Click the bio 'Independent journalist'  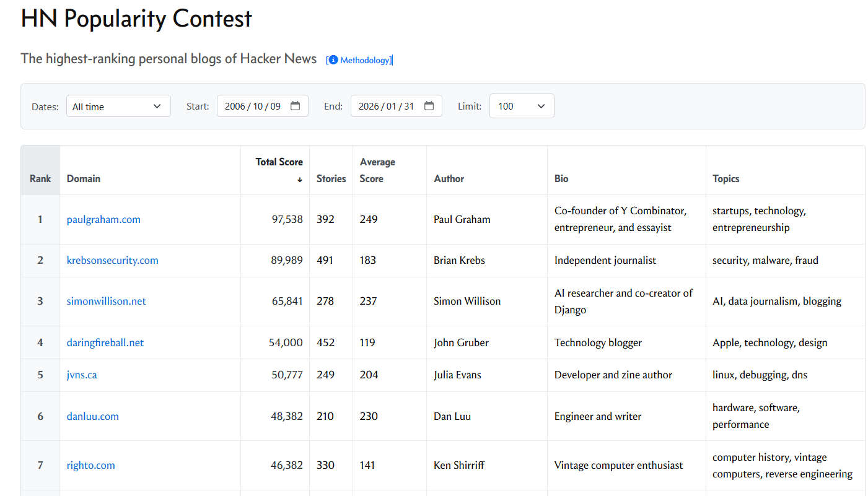click(x=605, y=260)
